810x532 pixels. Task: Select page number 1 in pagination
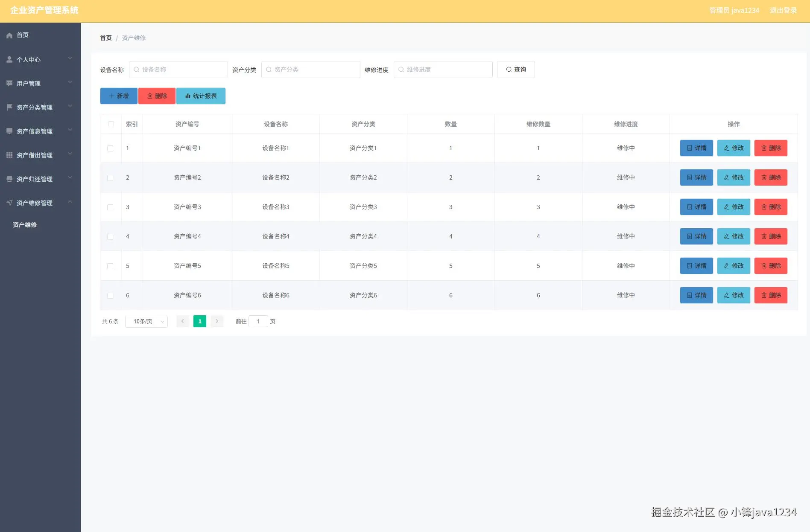click(x=200, y=321)
